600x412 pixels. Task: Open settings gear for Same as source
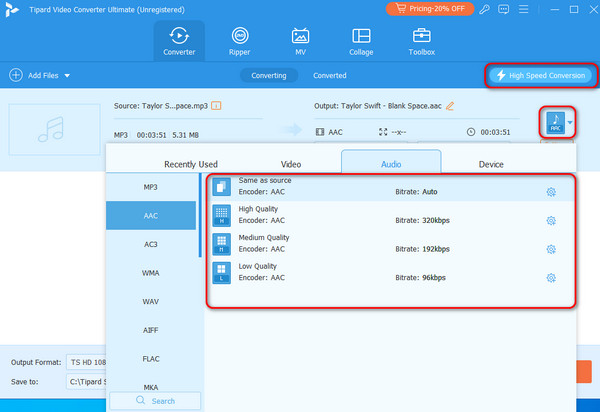click(x=551, y=192)
